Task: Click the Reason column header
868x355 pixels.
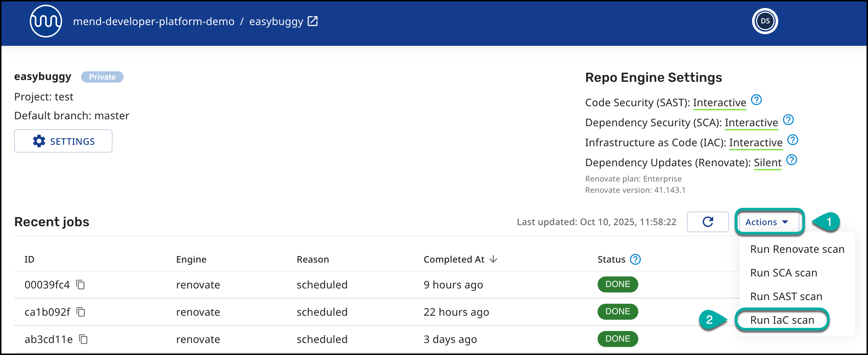Action: (x=313, y=259)
